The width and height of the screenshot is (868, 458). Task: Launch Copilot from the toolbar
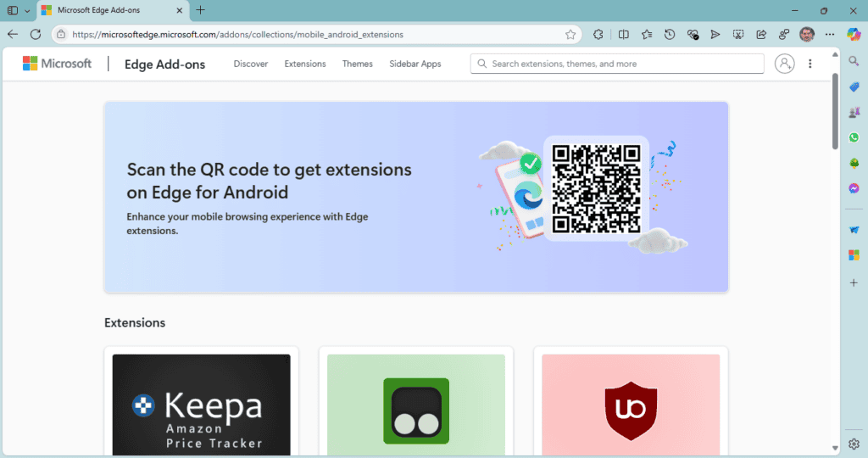coord(854,34)
